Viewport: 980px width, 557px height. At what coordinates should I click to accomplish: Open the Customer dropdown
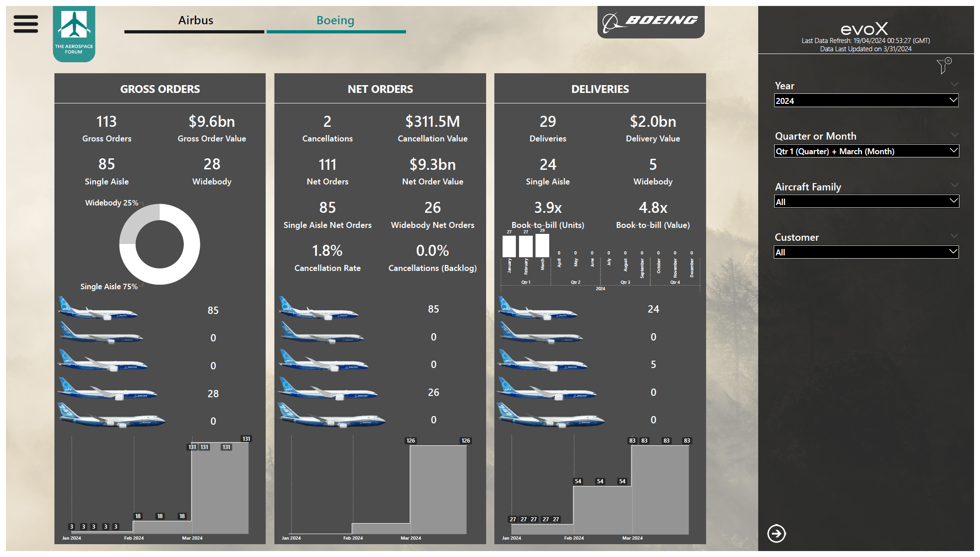pos(866,252)
